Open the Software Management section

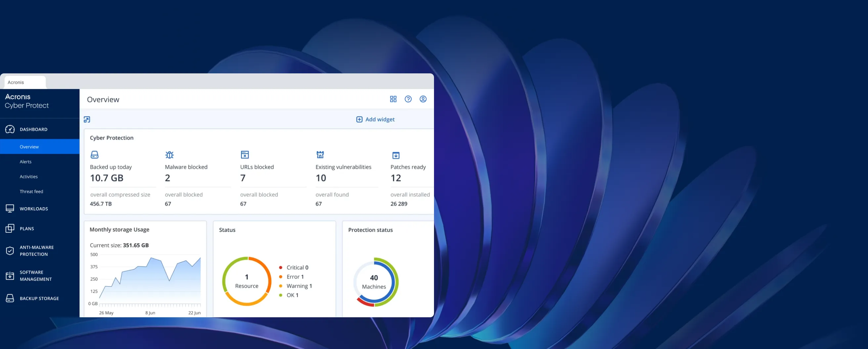[x=35, y=276]
